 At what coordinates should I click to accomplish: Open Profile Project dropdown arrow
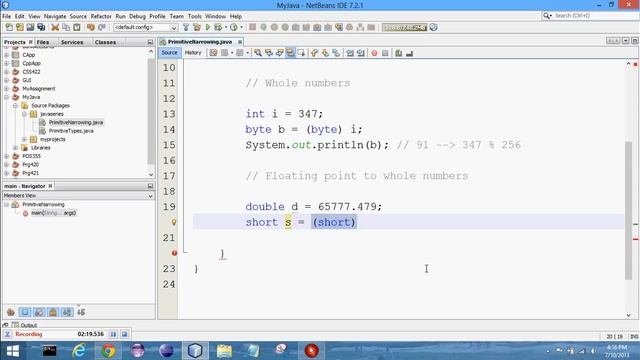pos(241,27)
